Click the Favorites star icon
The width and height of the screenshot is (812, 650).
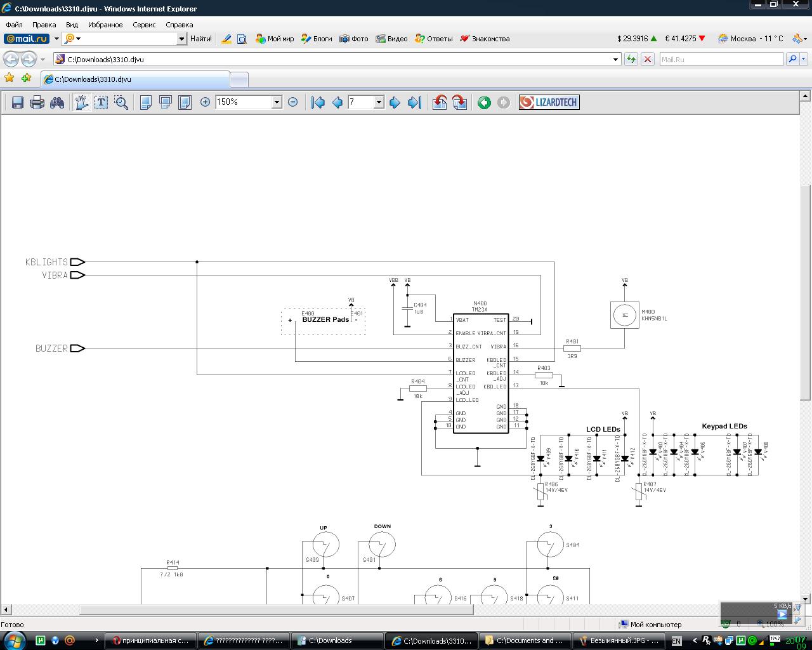point(10,78)
